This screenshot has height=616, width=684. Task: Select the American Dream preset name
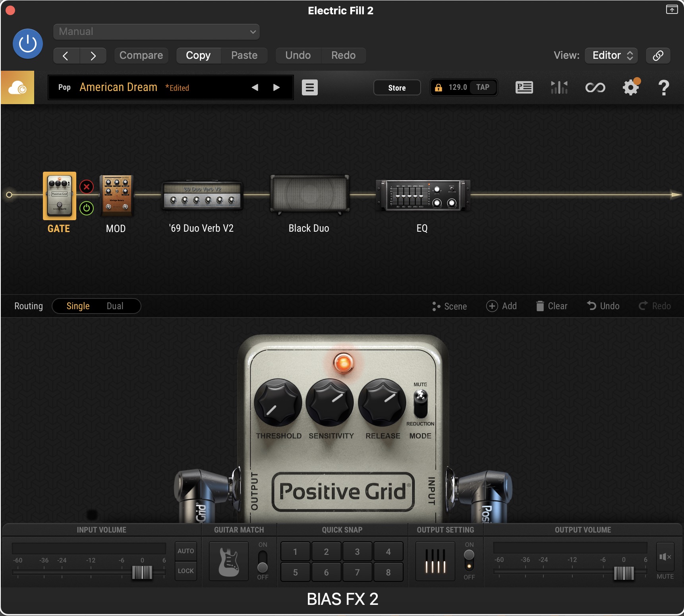[x=118, y=87]
